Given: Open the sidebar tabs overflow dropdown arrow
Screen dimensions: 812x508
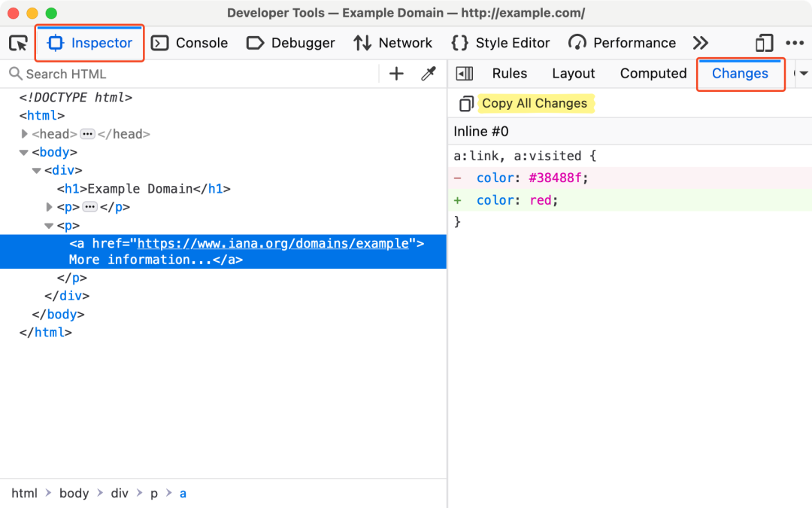Looking at the screenshot, I should (x=804, y=74).
